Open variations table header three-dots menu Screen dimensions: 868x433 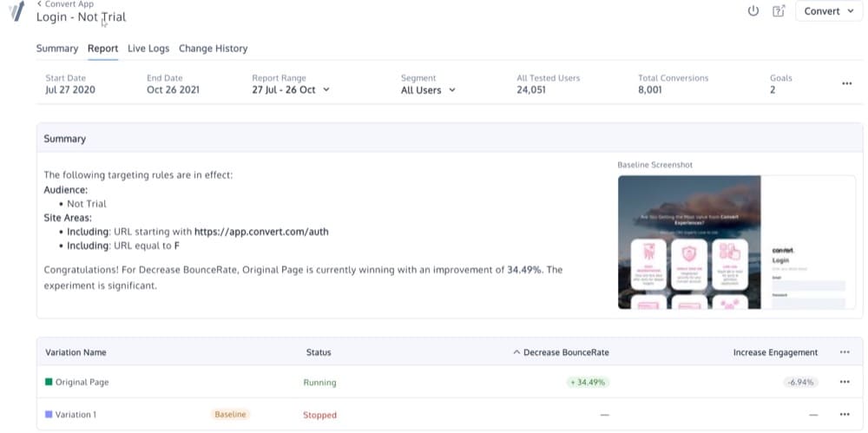point(845,352)
